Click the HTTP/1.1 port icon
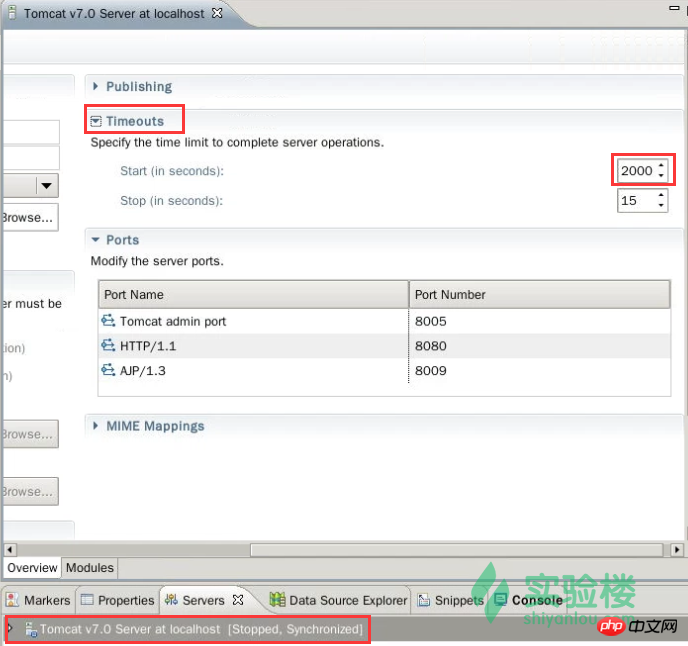 (108, 345)
